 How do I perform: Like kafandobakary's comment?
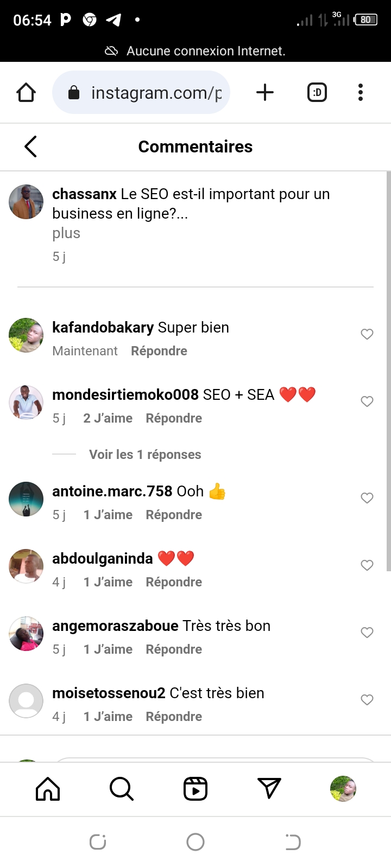point(367,334)
